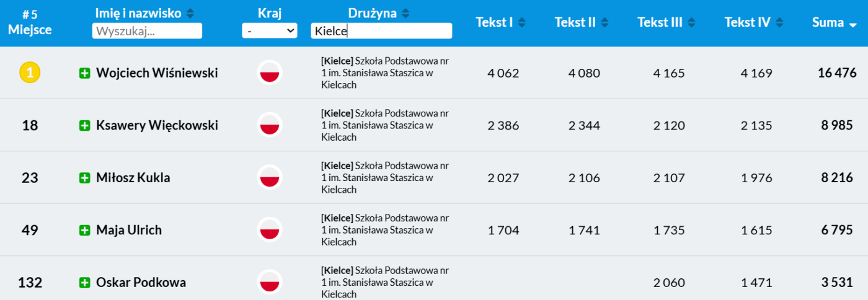Focus the Drużyna filter field containing Kielce

[x=381, y=31]
